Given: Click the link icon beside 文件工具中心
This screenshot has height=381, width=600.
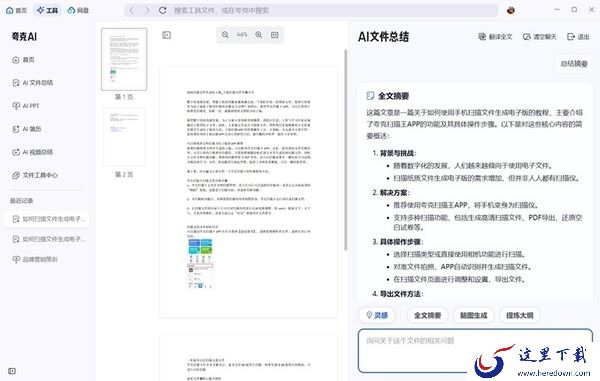Looking at the screenshot, I should point(16,175).
